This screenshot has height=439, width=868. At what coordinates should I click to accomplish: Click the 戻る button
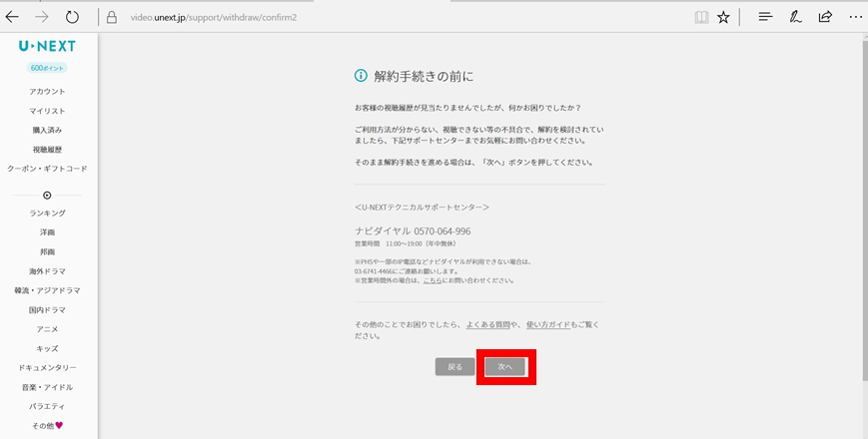tap(455, 366)
